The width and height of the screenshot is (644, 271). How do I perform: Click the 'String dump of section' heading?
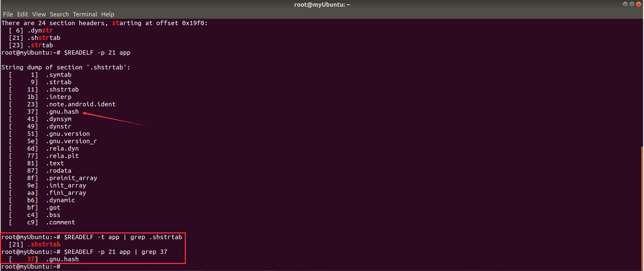[66, 67]
